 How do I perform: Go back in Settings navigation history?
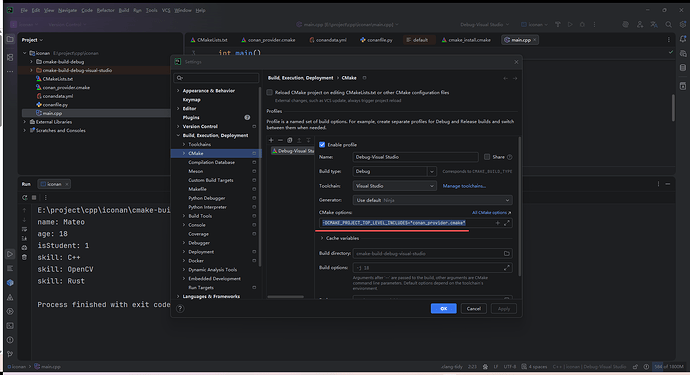click(x=506, y=78)
